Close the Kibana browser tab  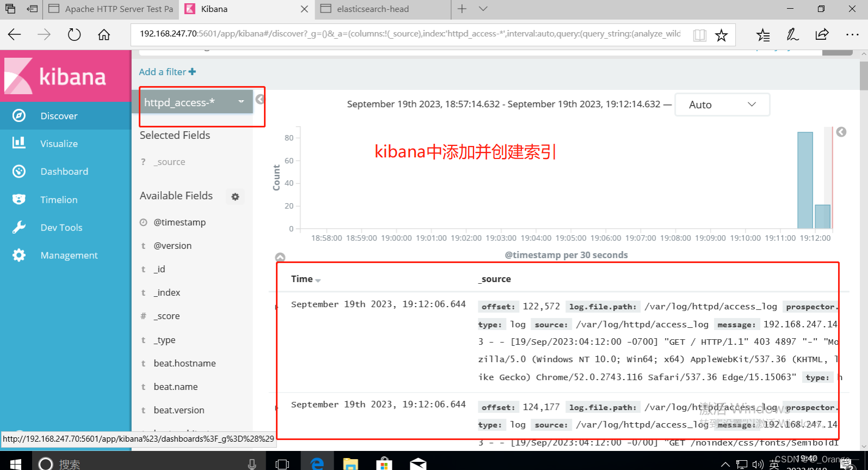click(x=304, y=9)
